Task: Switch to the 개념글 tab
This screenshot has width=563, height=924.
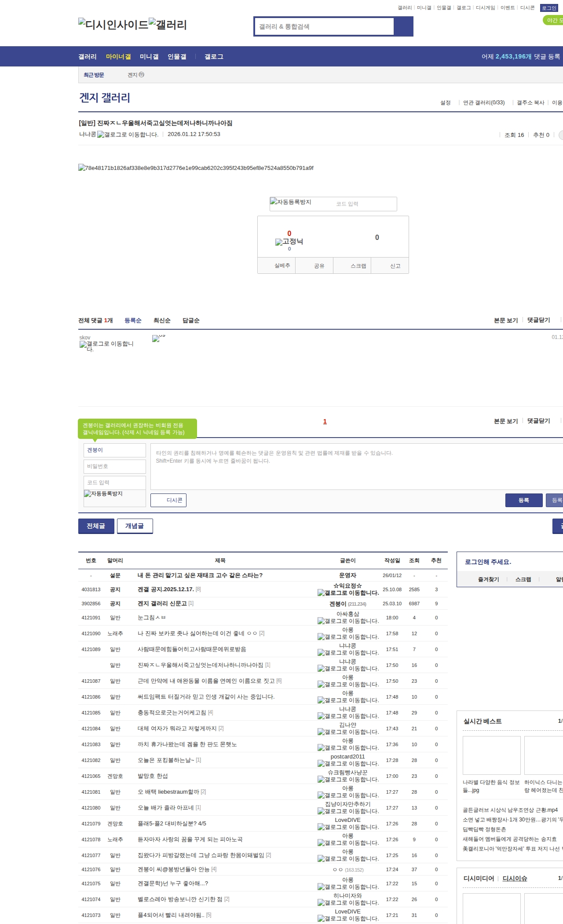Action: coord(135,526)
